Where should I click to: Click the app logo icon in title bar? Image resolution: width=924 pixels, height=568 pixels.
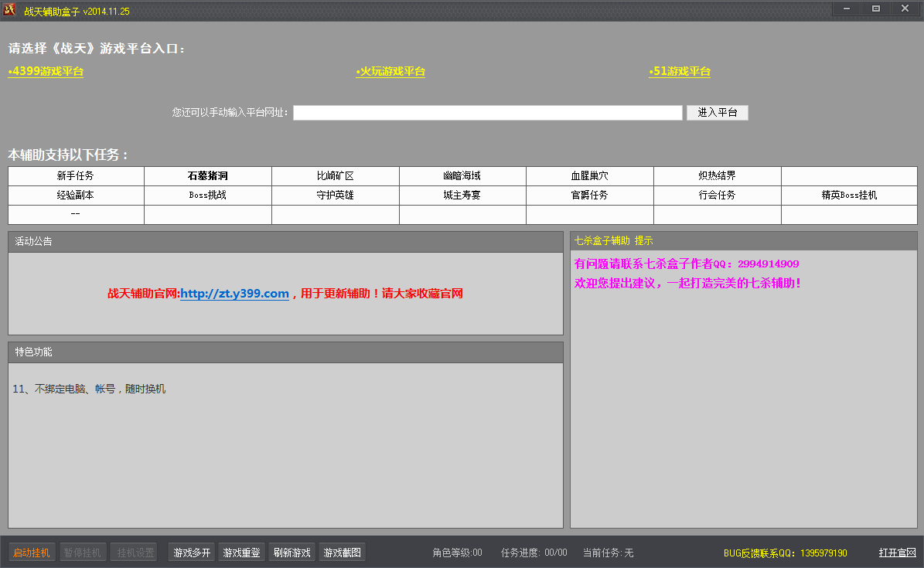(9, 9)
